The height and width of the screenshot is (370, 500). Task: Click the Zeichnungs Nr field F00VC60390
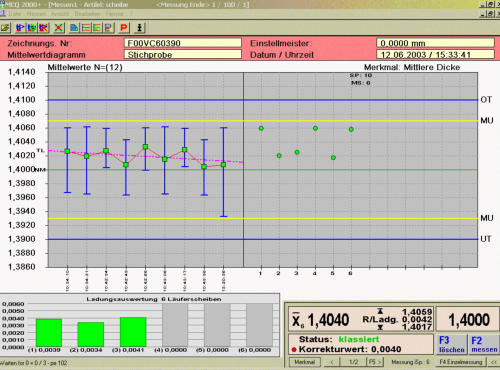pos(183,43)
